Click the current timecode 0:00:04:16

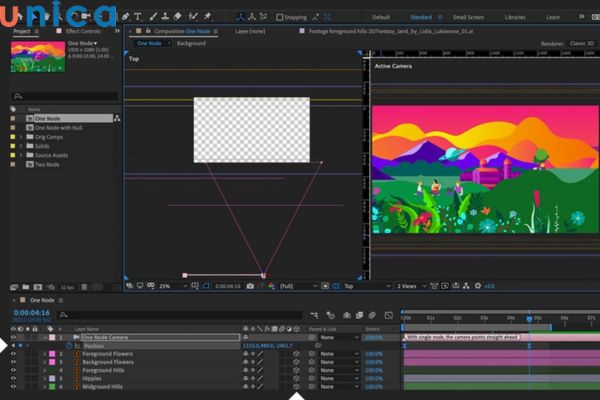(32, 313)
